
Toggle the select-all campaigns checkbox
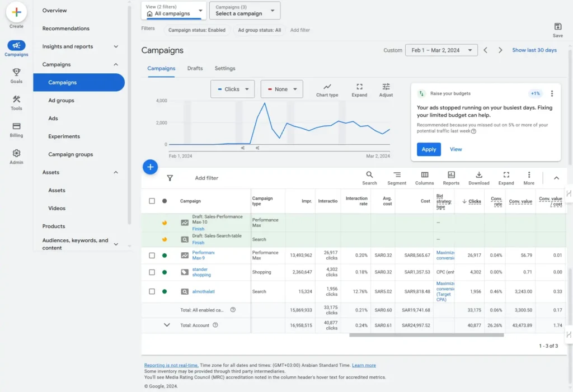(x=152, y=201)
